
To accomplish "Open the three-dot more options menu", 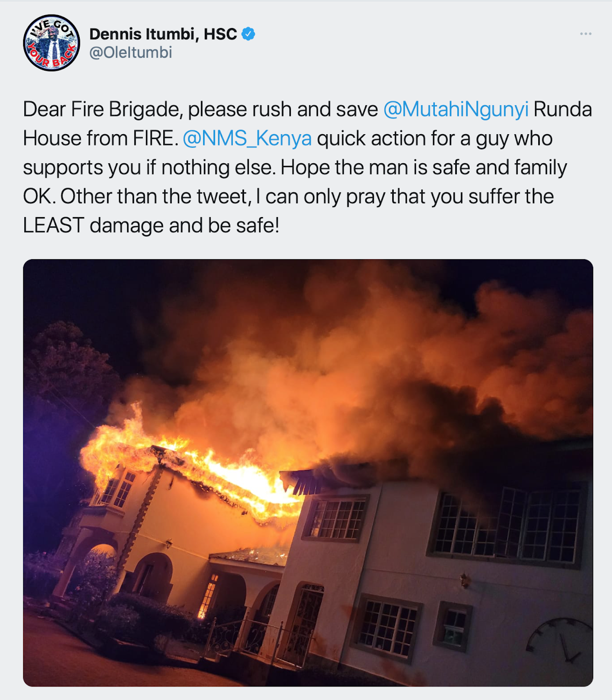I will click(586, 34).
